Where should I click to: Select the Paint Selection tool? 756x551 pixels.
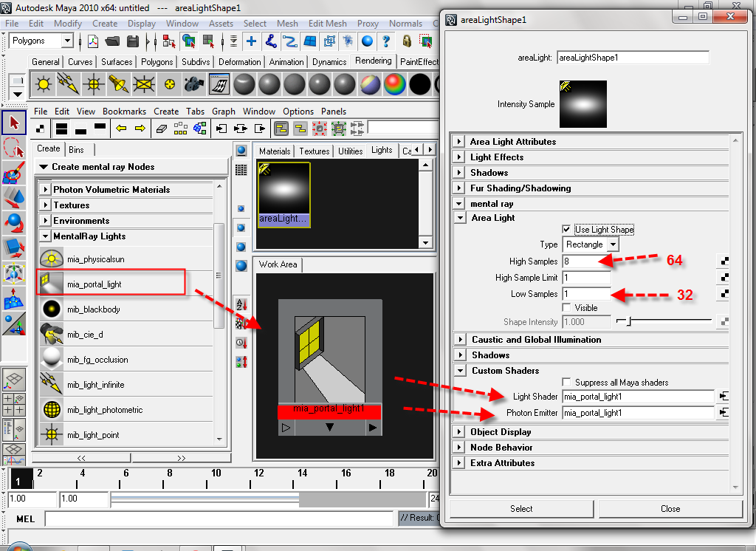tap(14, 174)
